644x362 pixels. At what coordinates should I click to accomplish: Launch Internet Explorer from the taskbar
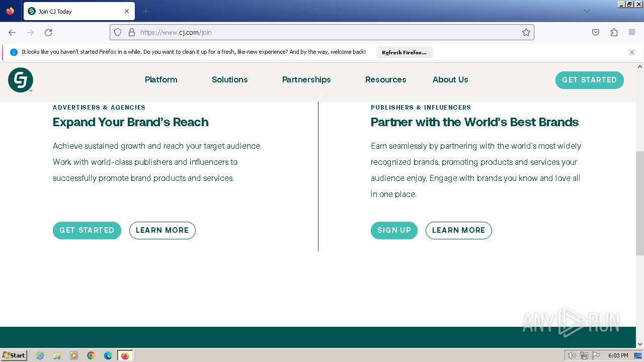[x=40, y=355]
